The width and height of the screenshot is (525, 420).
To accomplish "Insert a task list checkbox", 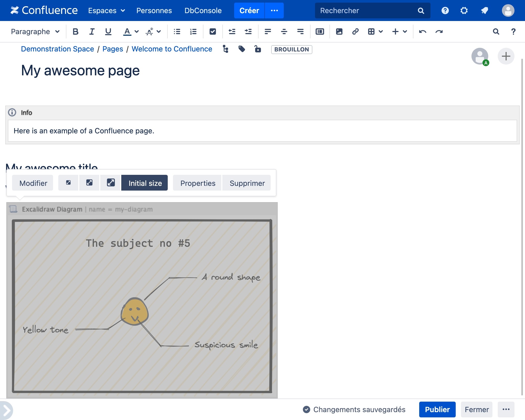I will click(x=213, y=31).
